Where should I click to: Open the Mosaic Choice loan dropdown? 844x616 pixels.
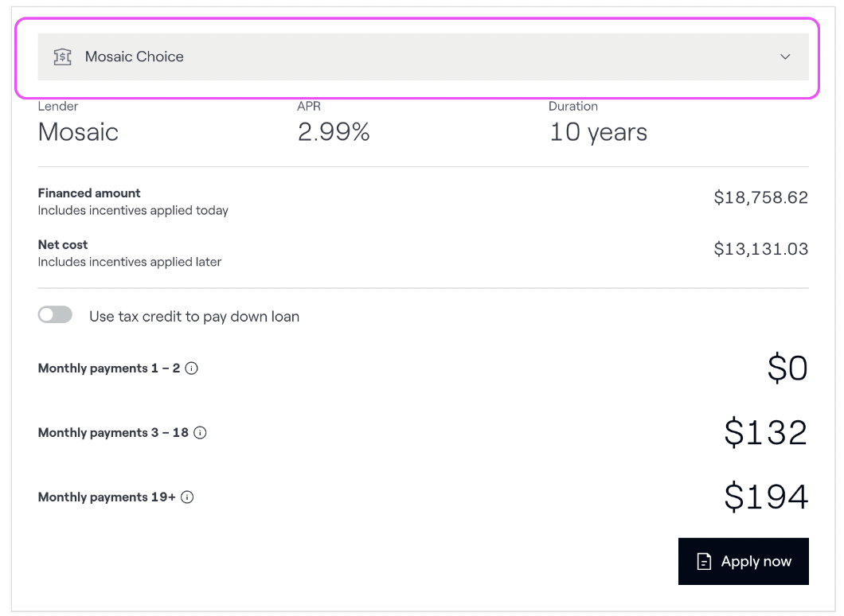point(423,57)
